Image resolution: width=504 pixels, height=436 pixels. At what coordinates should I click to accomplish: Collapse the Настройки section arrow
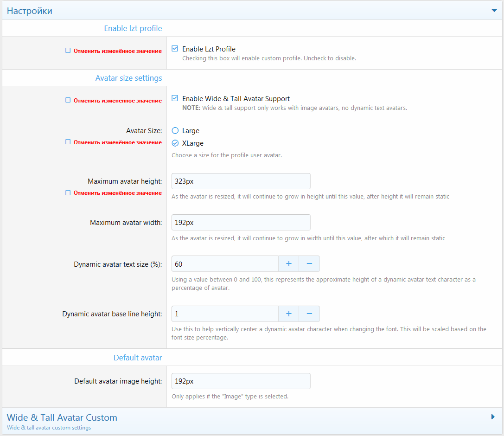494,11
